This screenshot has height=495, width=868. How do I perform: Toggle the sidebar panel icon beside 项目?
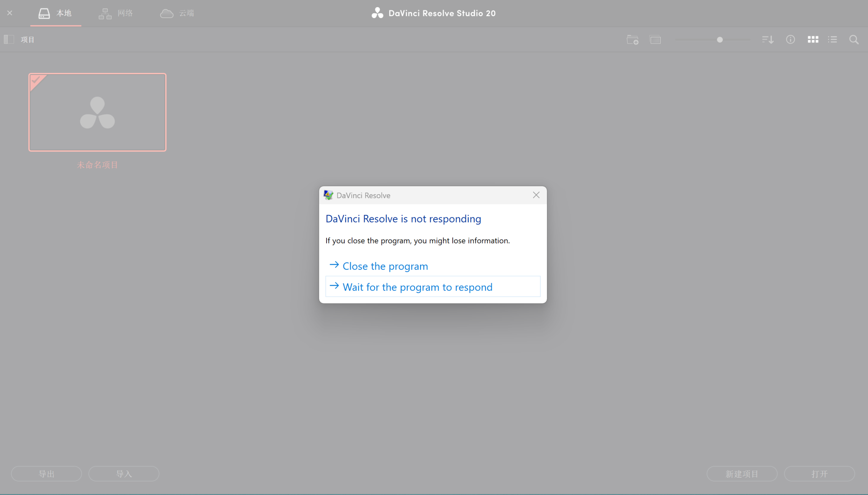(9, 39)
